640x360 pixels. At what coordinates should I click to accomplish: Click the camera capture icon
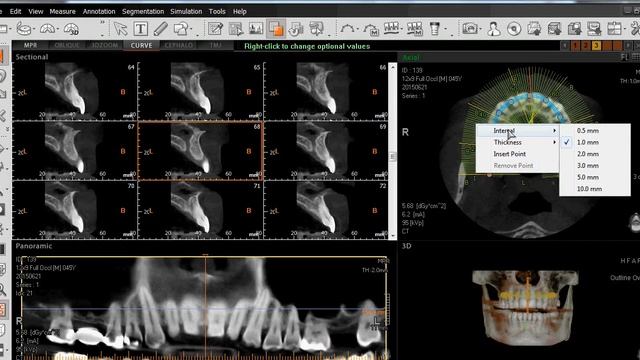(x=470, y=29)
